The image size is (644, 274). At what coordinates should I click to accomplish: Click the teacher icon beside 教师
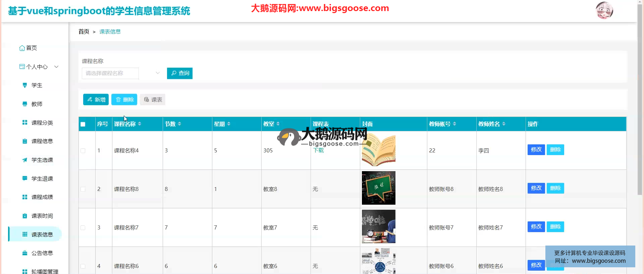[x=25, y=104]
